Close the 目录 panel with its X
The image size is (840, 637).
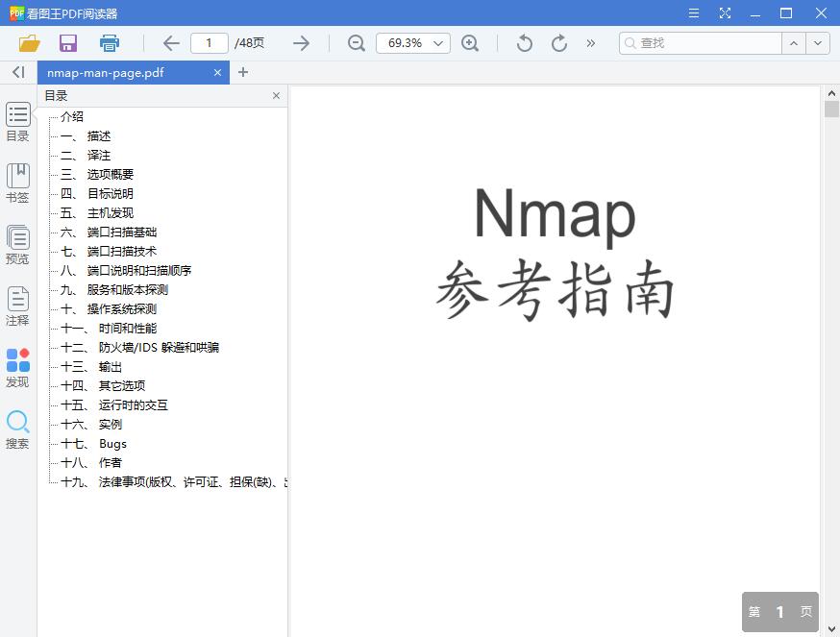[276, 95]
